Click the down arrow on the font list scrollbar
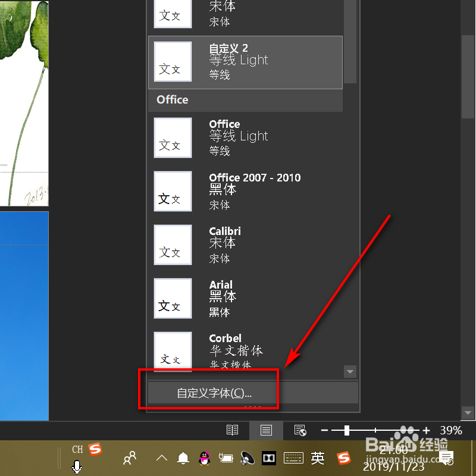 pyautogui.click(x=350, y=371)
